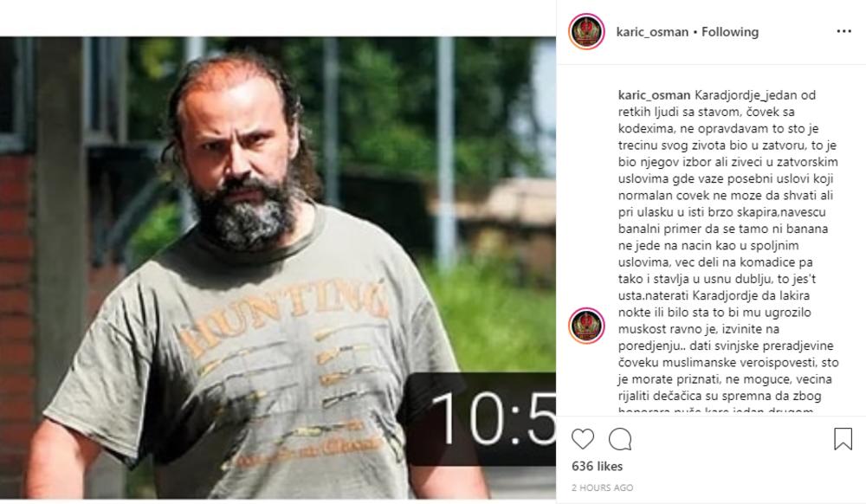Open the three-dot more options menu
The image size is (866, 504).
tap(843, 31)
